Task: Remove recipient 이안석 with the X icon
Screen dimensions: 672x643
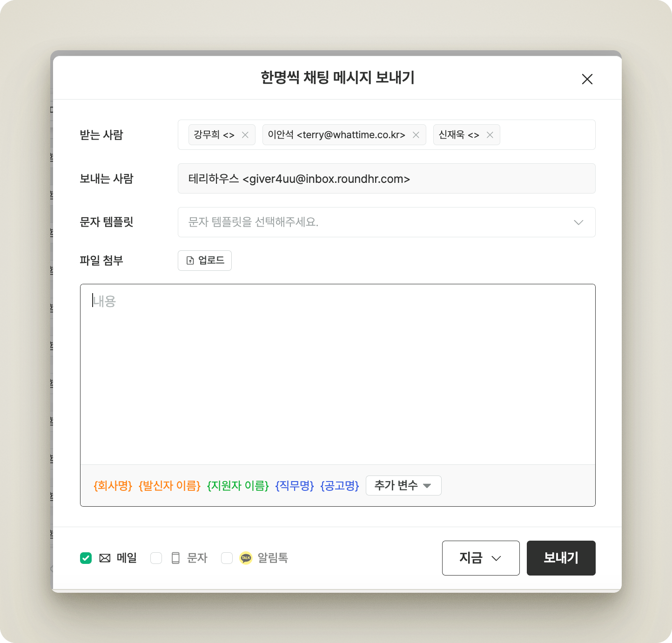Action: (416, 135)
